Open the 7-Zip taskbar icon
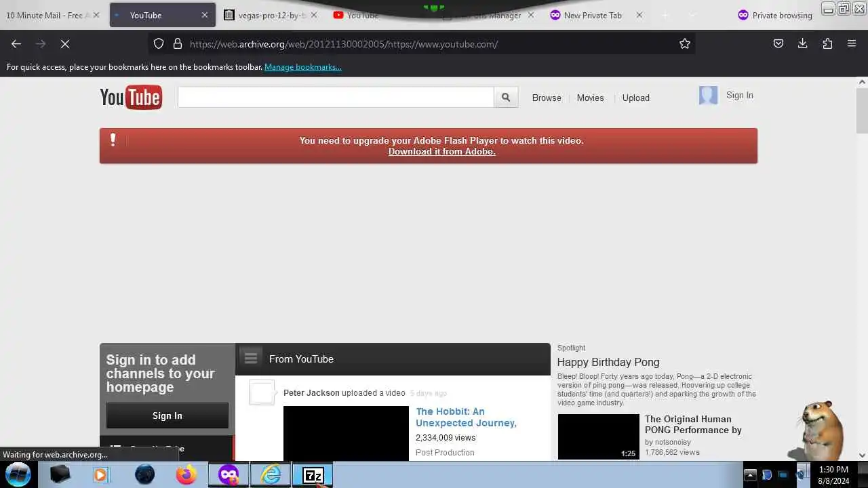This screenshot has width=868, height=488. tap(313, 474)
